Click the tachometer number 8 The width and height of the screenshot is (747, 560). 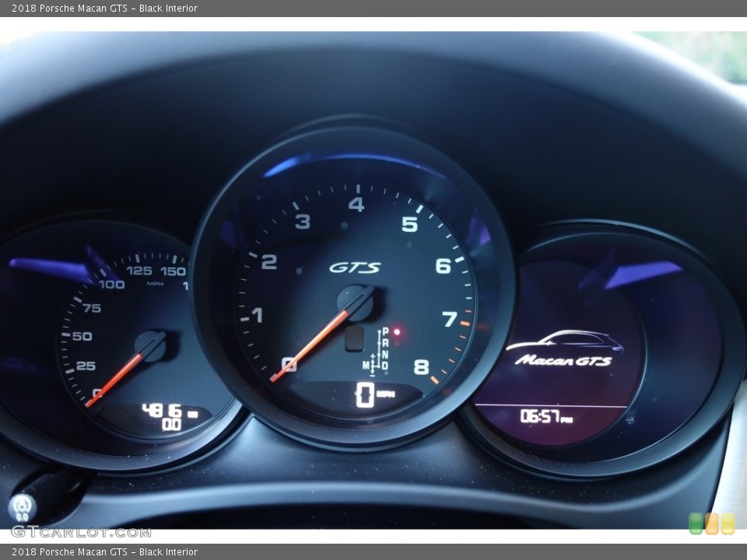[421, 367]
